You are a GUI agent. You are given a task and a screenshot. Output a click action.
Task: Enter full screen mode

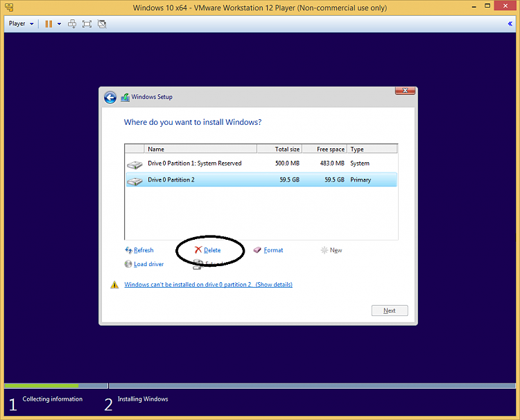click(x=87, y=24)
